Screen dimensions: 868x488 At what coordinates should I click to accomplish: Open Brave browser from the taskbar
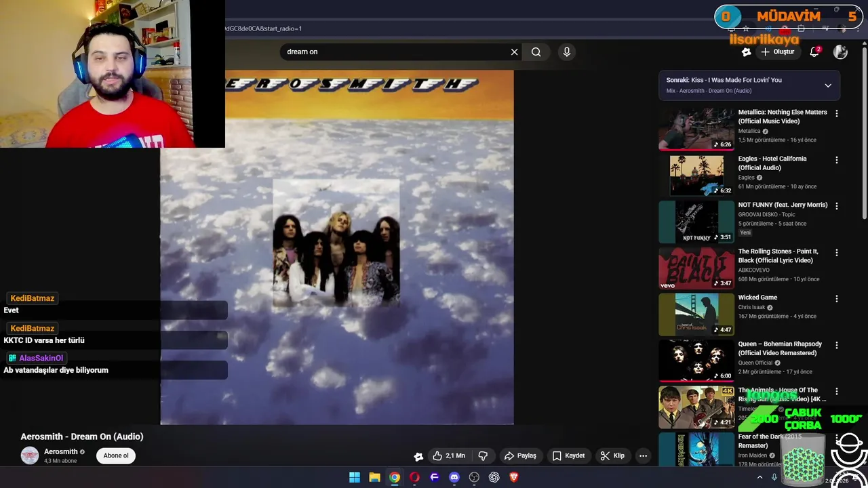pyautogui.click(x=514, y=477)
